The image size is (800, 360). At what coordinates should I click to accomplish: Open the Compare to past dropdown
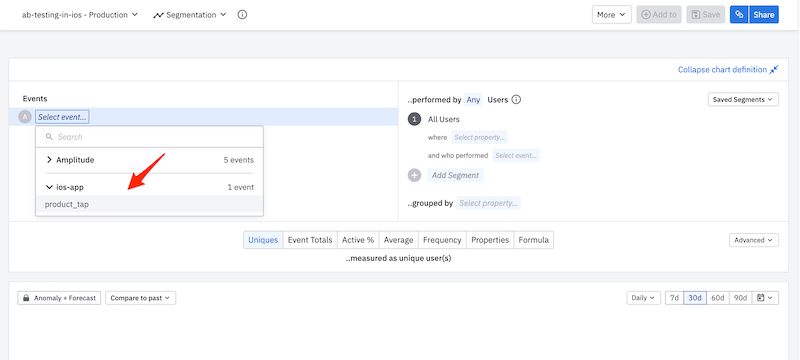point(141,298)
